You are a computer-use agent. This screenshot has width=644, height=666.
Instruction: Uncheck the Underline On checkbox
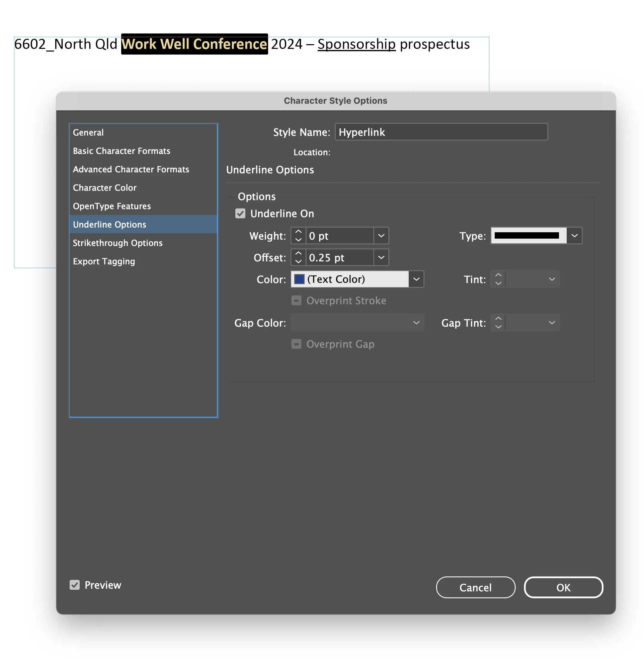(240, 214)
